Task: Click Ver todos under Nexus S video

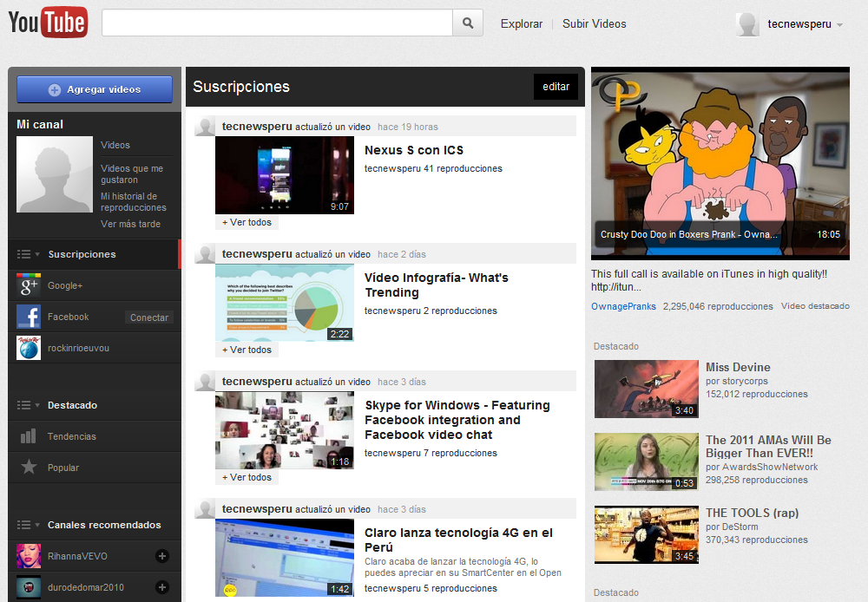Action: pyautogui.click(x=247, y=222)
